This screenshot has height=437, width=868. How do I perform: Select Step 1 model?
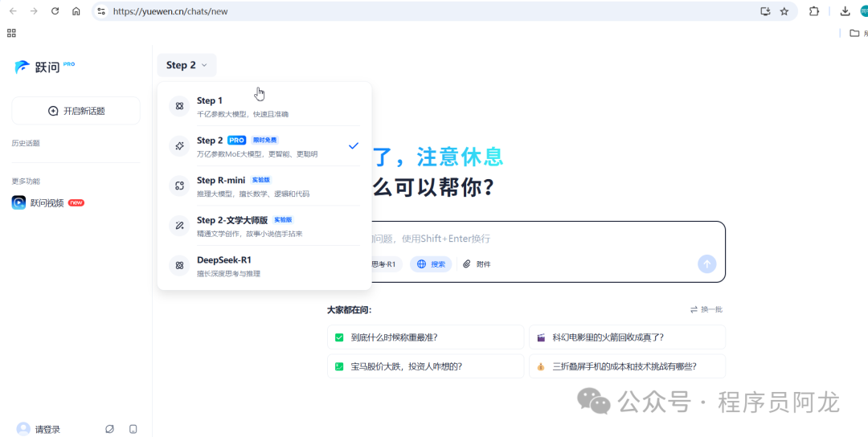pos(264,106)
